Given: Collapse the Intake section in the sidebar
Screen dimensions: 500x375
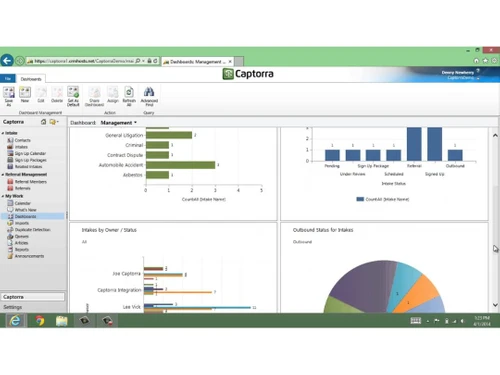Looking at the screenshot, I should point(3,133).
